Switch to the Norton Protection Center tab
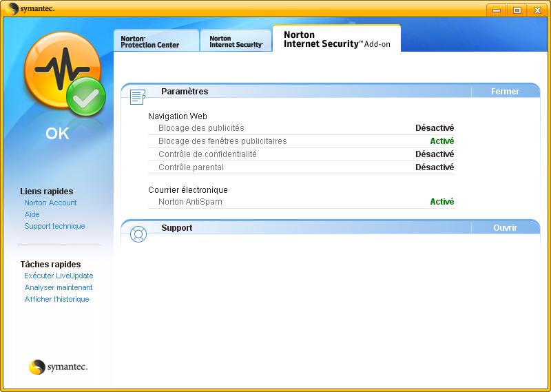551x392 pixels. [156, 41]
